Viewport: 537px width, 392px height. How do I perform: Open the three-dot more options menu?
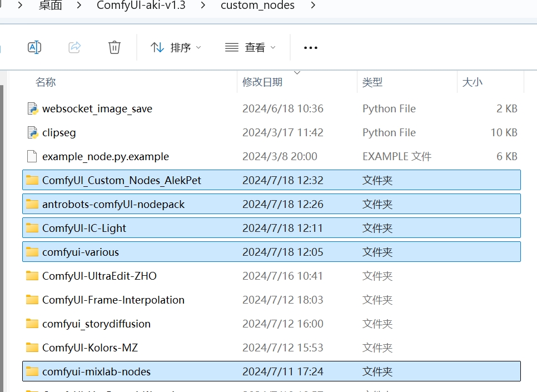311,48
